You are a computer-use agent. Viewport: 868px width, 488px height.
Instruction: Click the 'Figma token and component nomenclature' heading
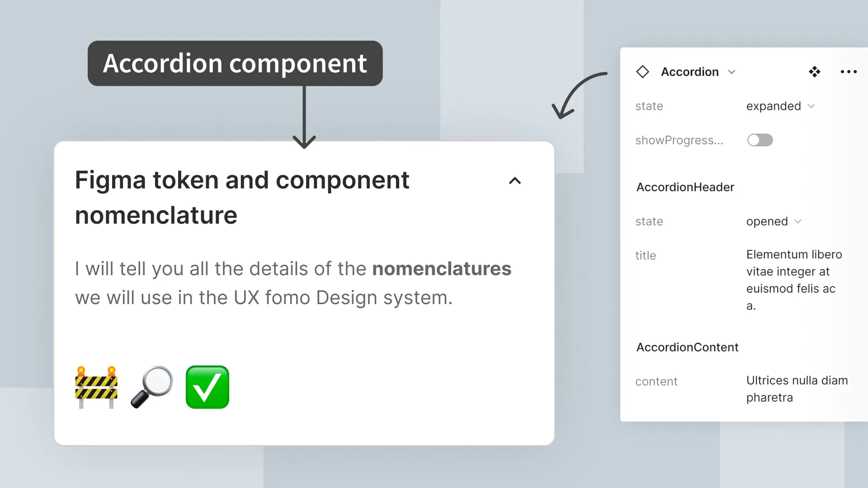[x=242, y=197]
